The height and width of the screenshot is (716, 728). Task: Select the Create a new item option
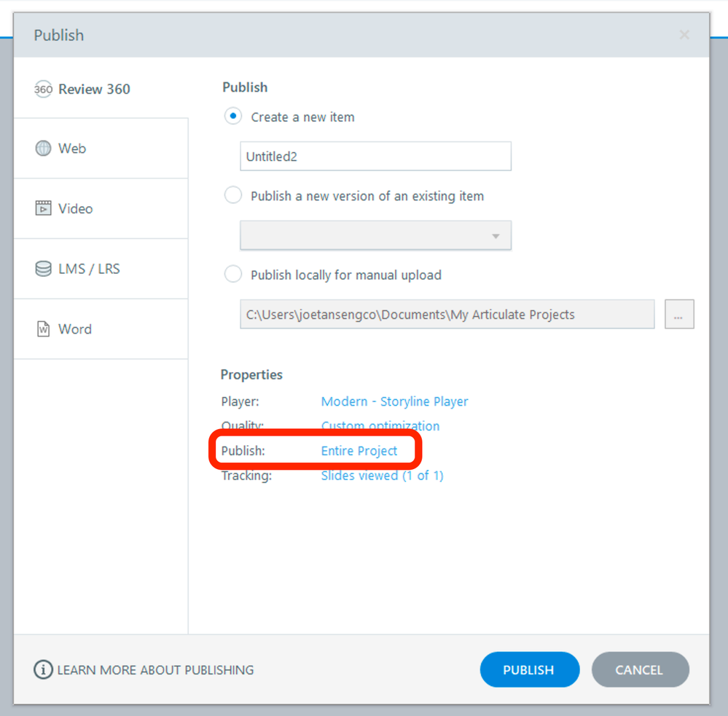pos(233,117)
